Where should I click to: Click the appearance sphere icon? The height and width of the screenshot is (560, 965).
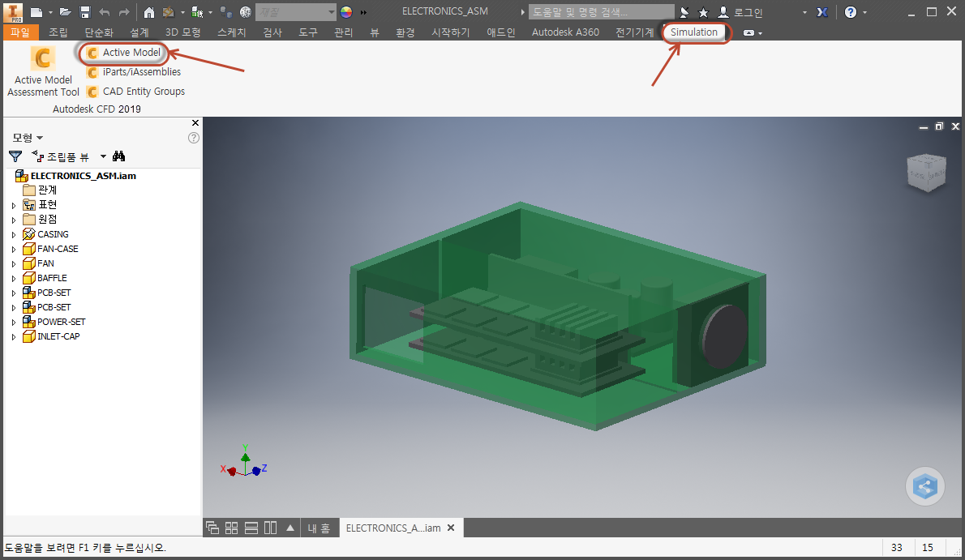[x=246, y=12]
